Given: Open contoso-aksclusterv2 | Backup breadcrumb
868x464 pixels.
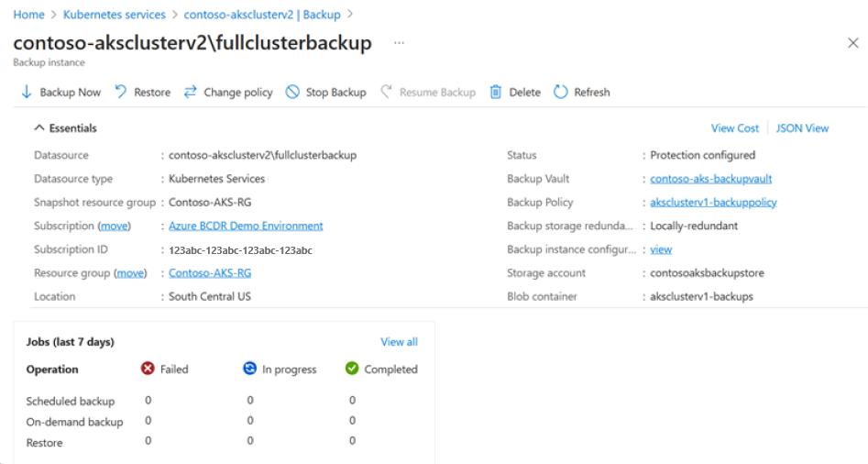Looking at the screenshot, I should pos(262,15).
